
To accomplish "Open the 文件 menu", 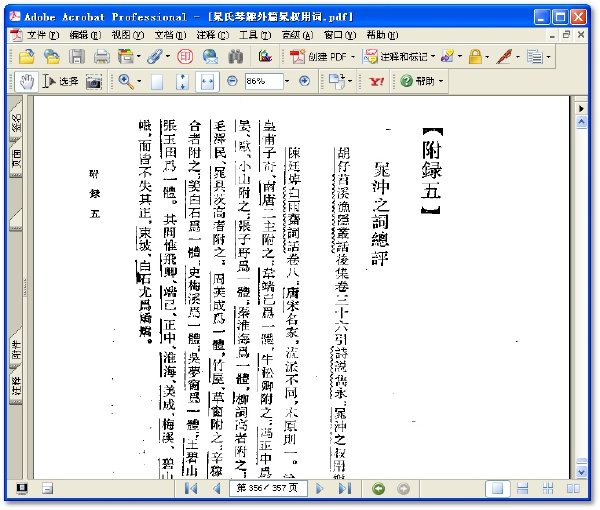I will [43, 35].
